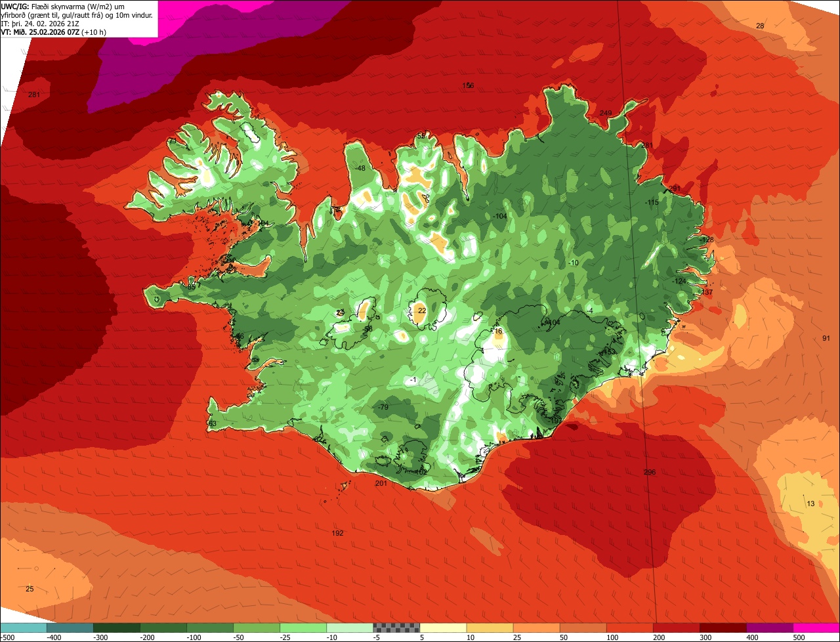
Task: Click the '296' value south-east of Iceland
Action: pyautogui.click(x=650, y=473)
